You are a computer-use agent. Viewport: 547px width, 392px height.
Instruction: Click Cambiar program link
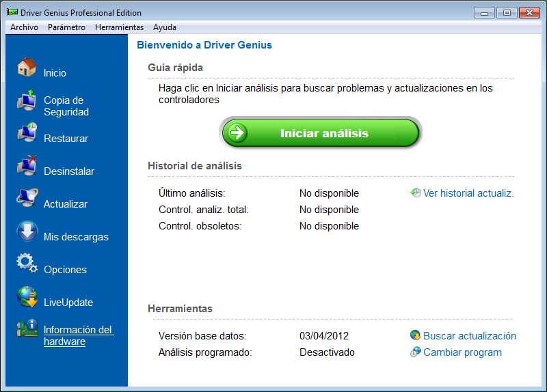click(x=463, y=352)
